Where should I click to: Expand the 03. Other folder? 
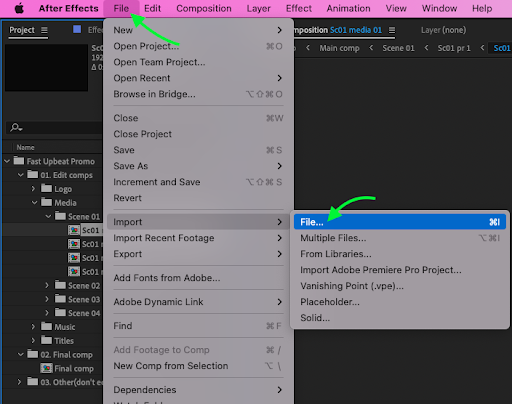click(19, 382)
